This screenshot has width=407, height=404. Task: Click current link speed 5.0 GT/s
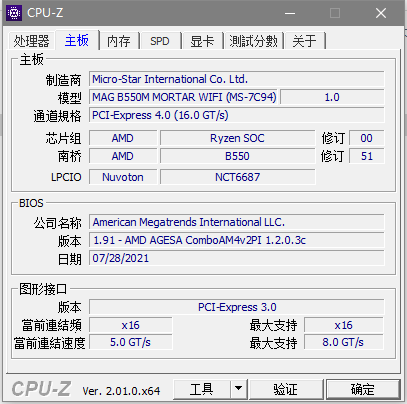(131, 342)
